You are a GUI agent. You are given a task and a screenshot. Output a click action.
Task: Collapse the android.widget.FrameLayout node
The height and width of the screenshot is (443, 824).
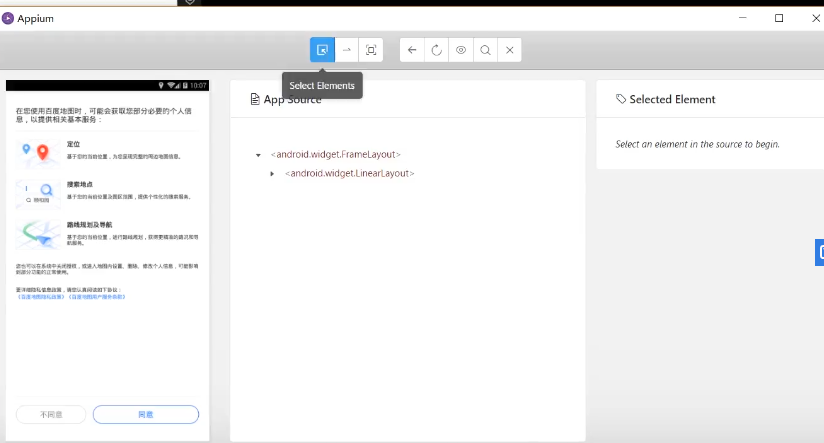tap(258, 155)
